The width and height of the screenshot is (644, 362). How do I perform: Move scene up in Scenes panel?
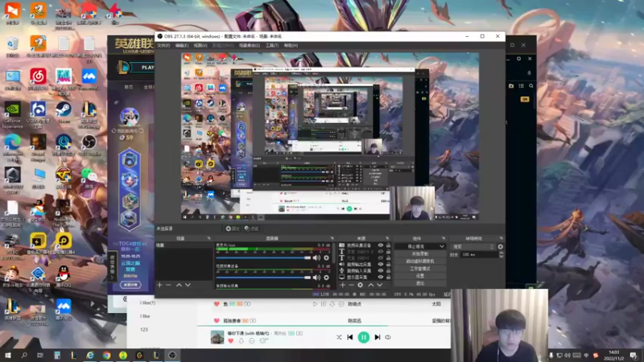179,285
